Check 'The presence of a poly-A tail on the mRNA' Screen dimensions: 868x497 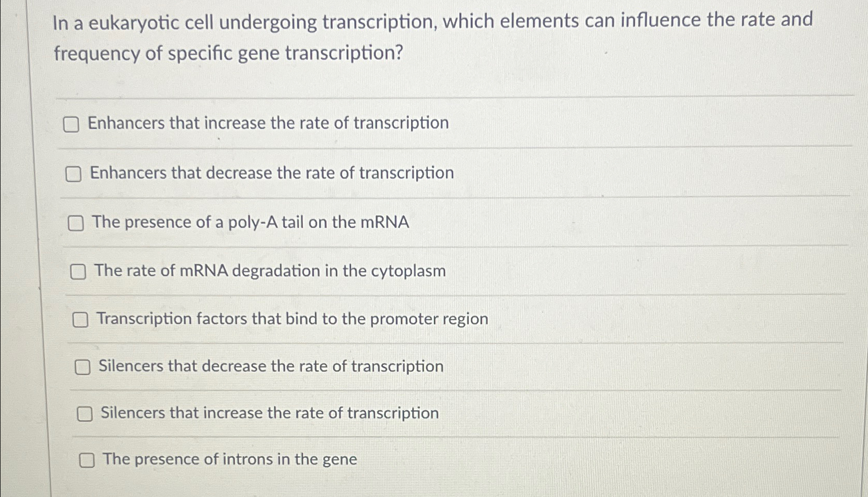[76, 223]
